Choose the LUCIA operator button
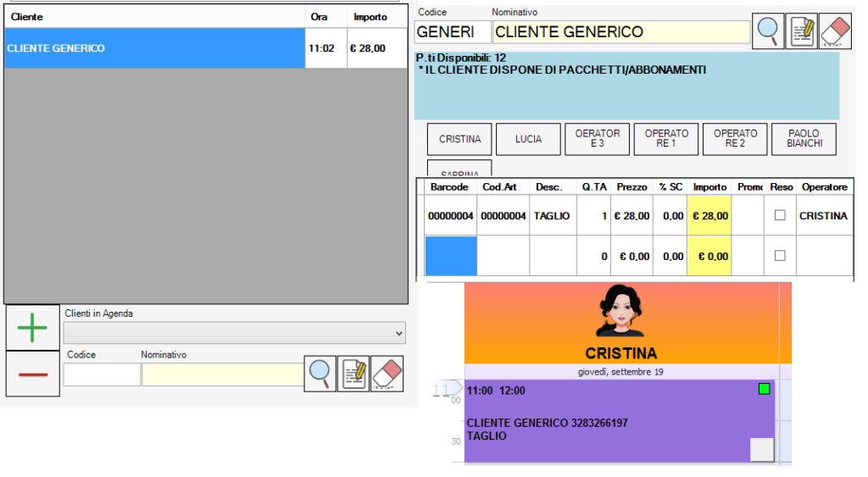868x477 pixels. point(528,139)
